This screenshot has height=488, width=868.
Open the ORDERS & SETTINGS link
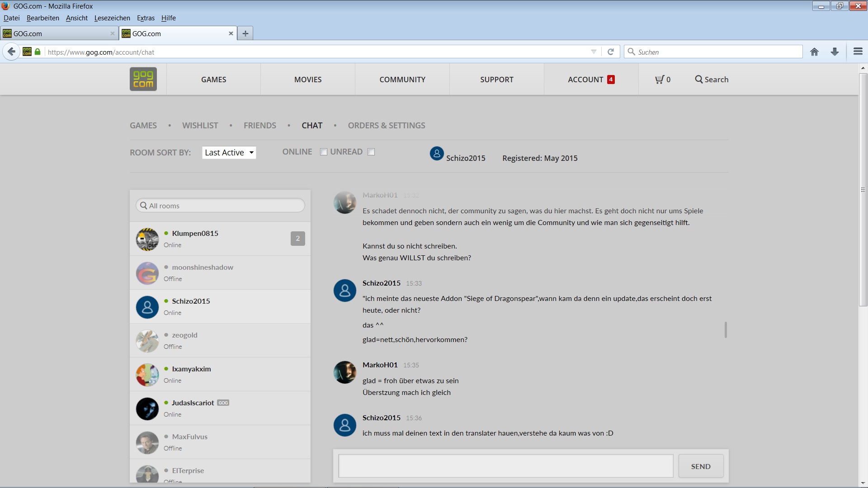[x=386, y=126]
